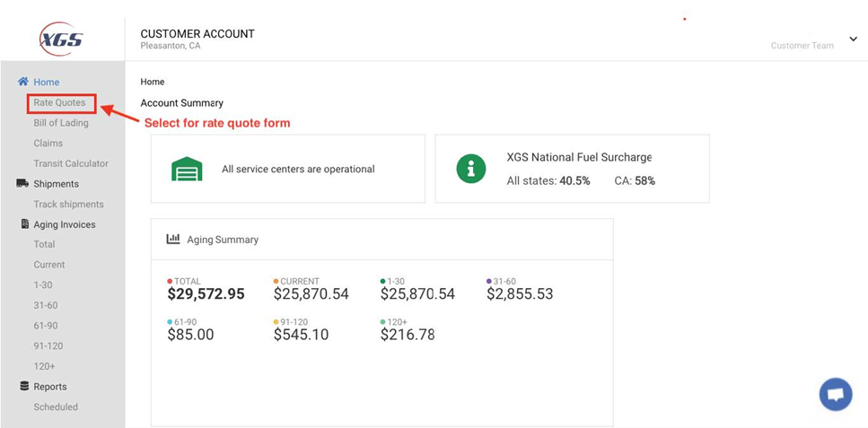Click the Aging Summary bar chart icon
The image size is (868, 428).
173,240
